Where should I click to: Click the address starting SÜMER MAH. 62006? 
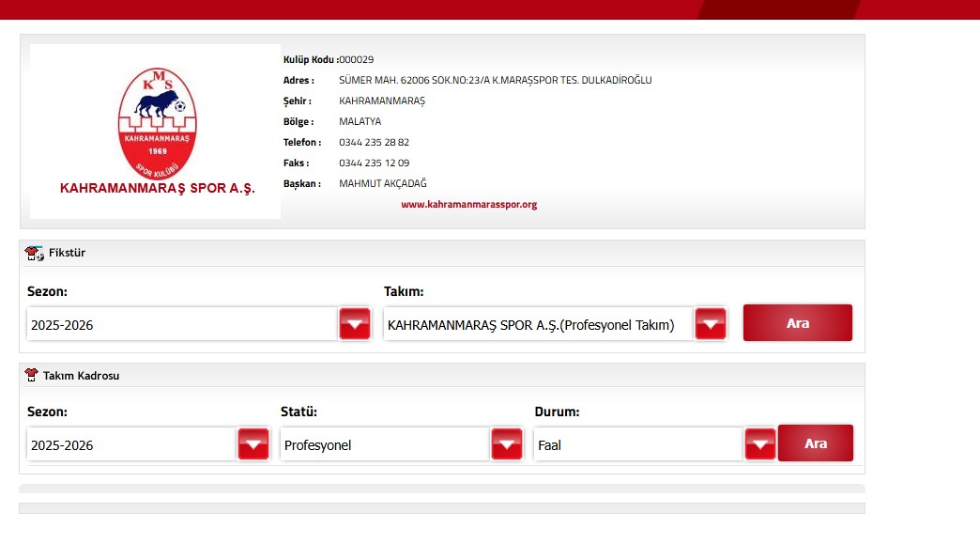pyautogui.click(x=495, y=80)
